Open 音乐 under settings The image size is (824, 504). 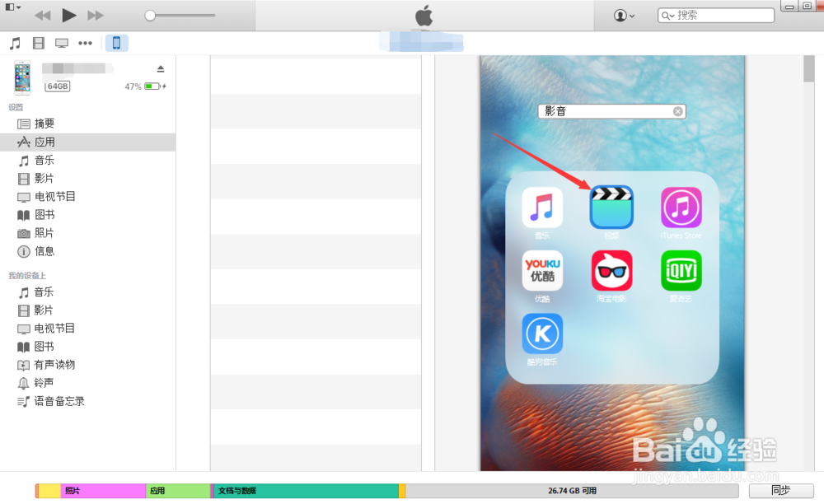click(88, 160)
